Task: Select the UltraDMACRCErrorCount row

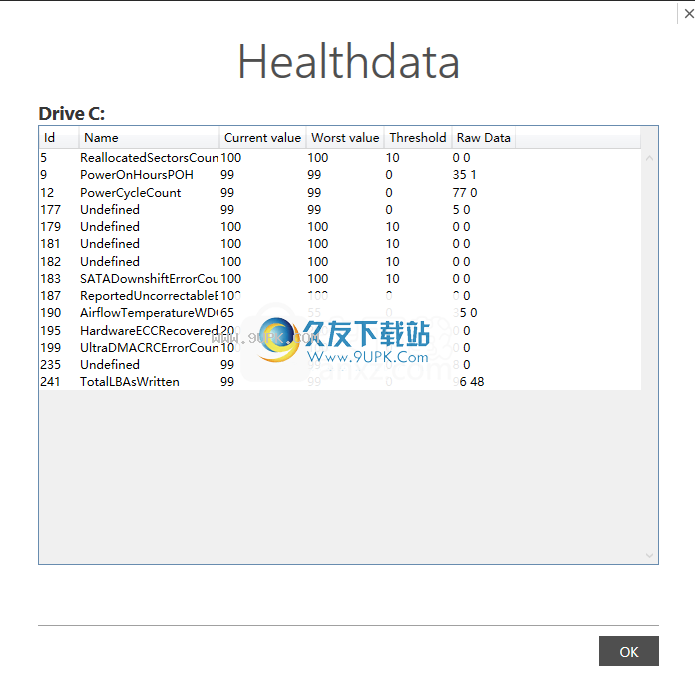Action: click(x=340, y=348)
